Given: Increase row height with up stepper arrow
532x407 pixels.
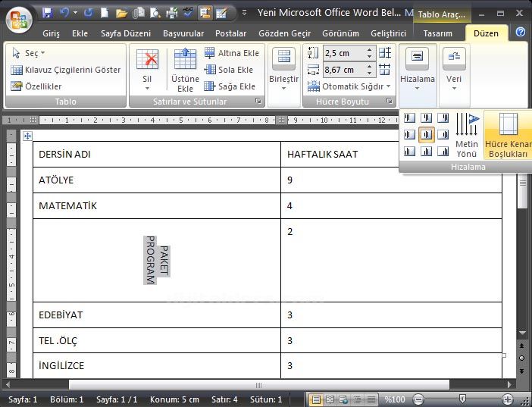Looking at the screenshot, I should 370,50.
